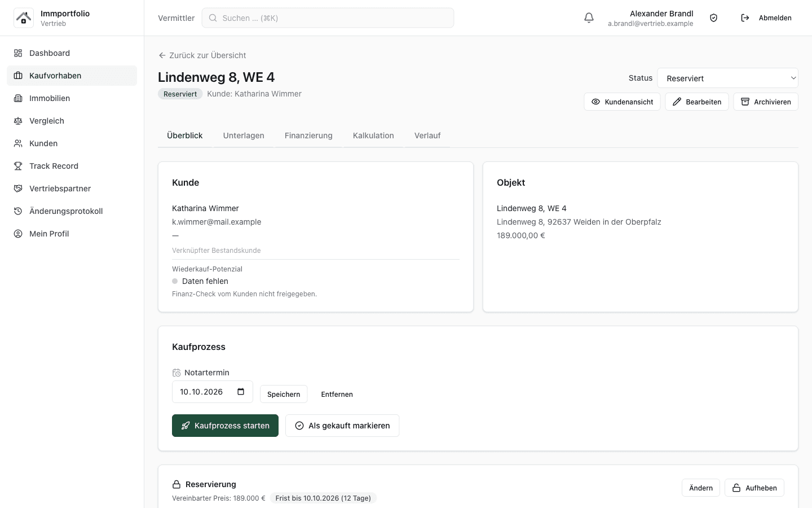Image resolution: width=812 pixels, height=508 pixels.
Task: Click the check circle icon on Als gekauft markieren
Action: pos(299,426)
